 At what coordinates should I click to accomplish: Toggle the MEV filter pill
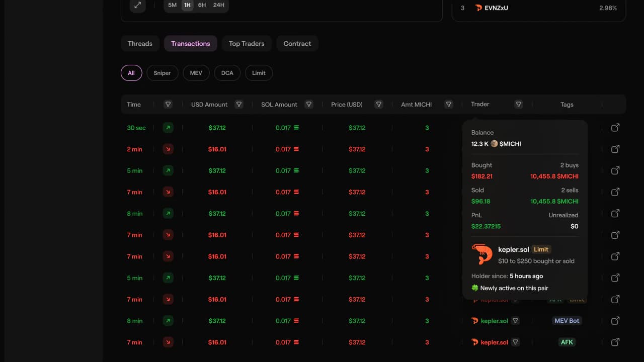pyautogui.click(x=196, y=73)
